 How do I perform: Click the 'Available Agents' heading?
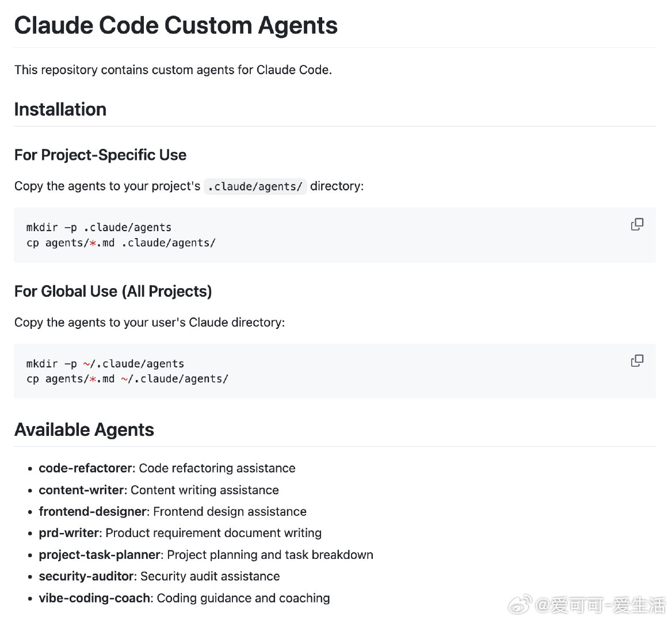84,430
